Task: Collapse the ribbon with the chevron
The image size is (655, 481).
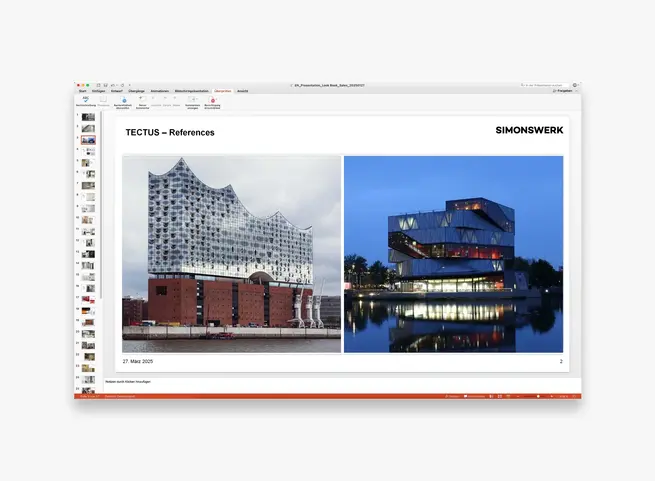Action: (x=577, y=91)
